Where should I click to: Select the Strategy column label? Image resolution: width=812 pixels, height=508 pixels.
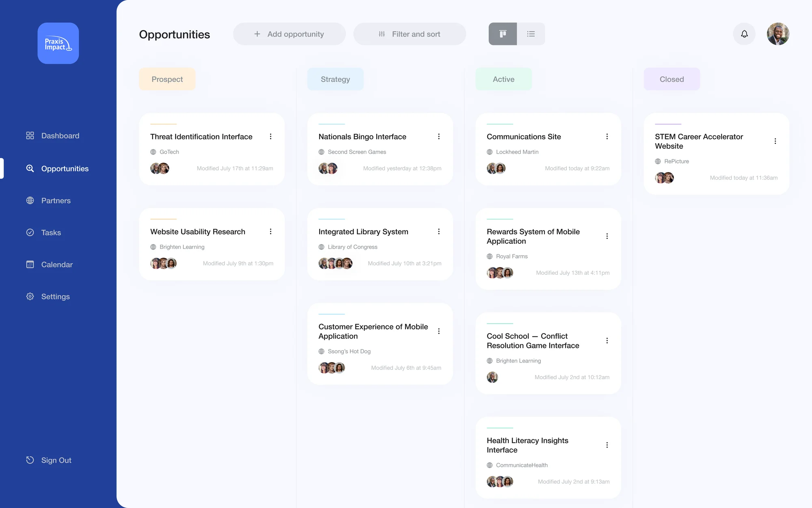click(x=335, y=79)
